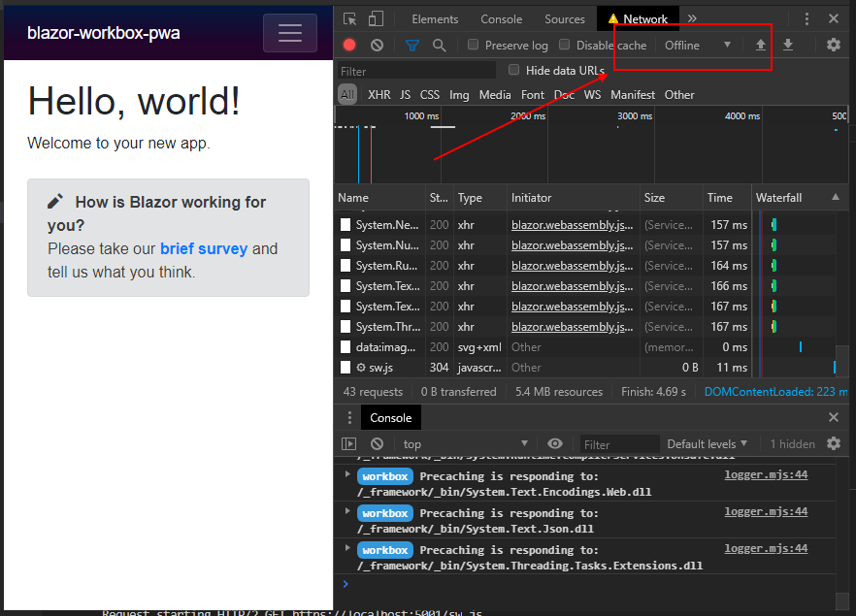The width and height of the screenshot is (856, 616).
Task: Open console drawer kebab menu
Action: (x=350, y=418)
